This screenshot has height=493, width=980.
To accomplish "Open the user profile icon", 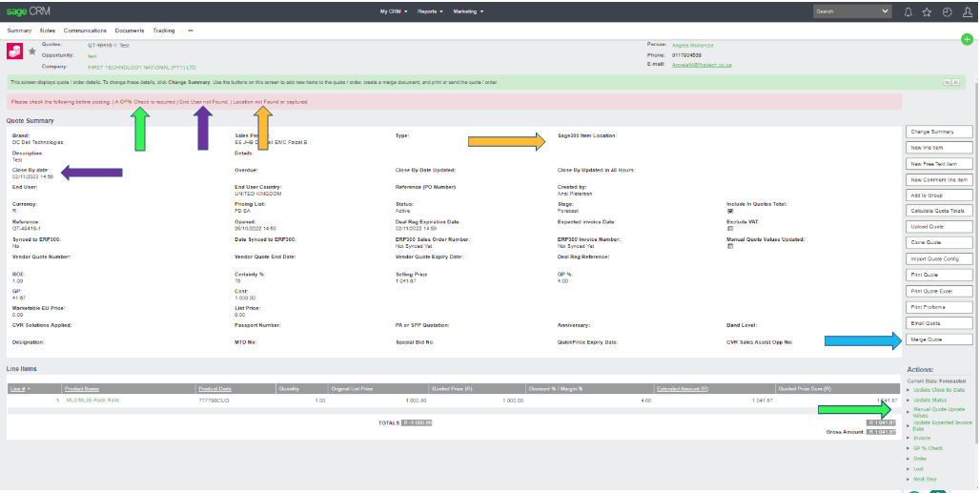I will click(966, 11).
